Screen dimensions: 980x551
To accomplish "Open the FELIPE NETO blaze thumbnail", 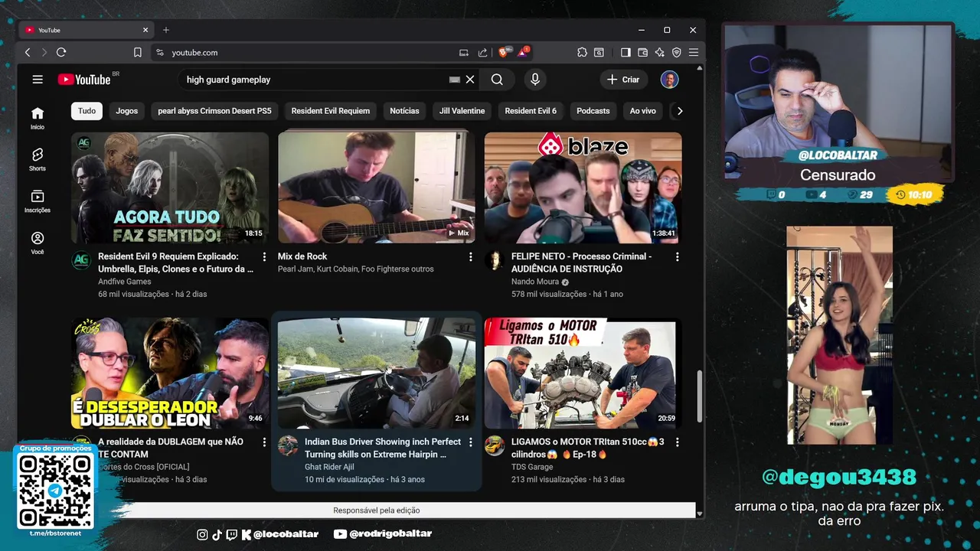I will pyautogui.click(x=583, y=187).
